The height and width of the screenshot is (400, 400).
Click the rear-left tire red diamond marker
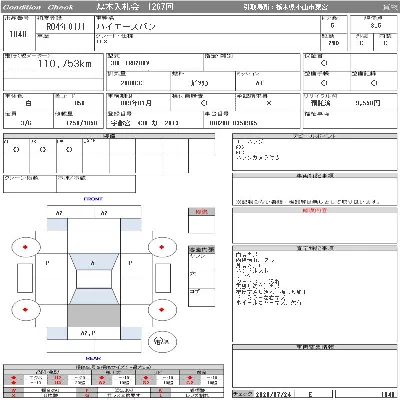[x=25, y=310]
